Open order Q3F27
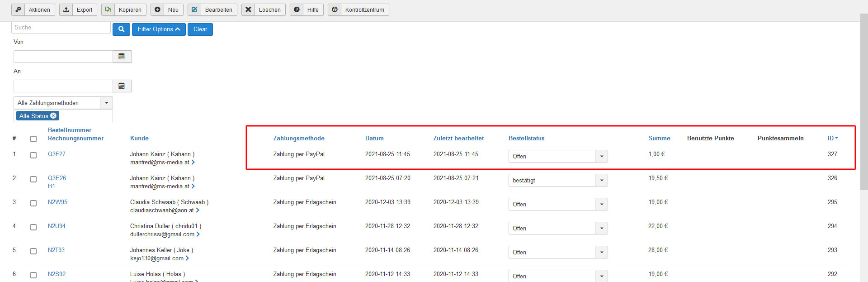The width and height of the screenshot is (868, 282). 57,154
